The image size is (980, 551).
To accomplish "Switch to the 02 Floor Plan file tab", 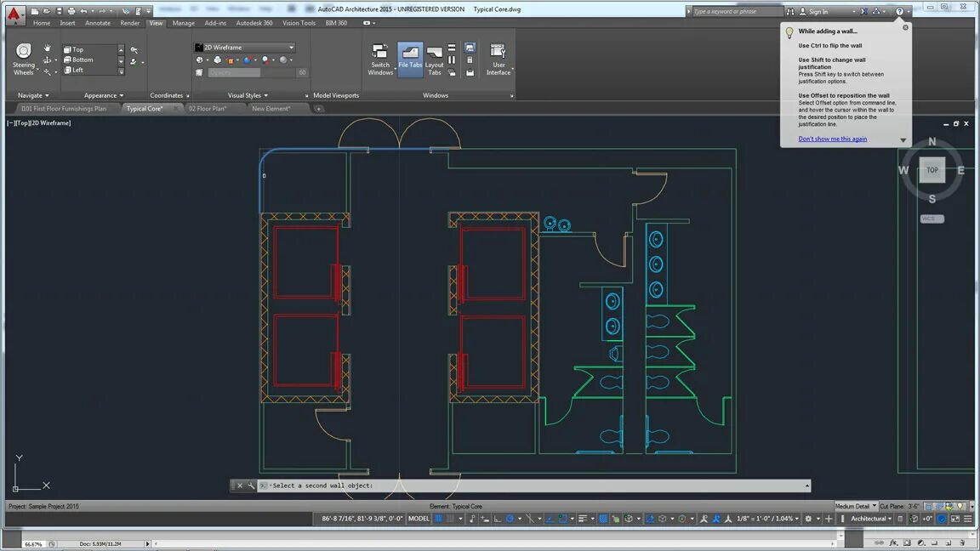I will tap(208, 109).
